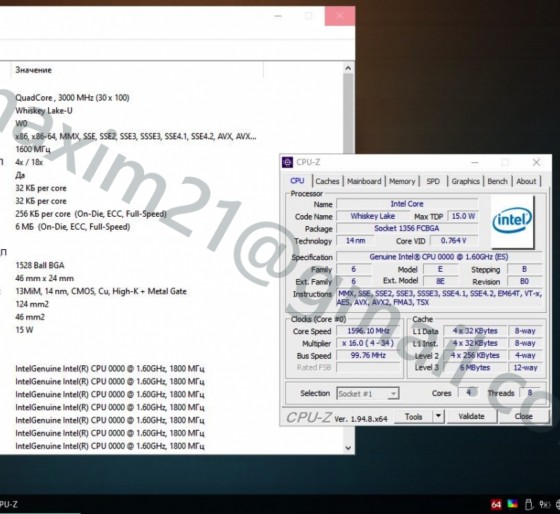
Task: Minimize the background report window
Action: (278, 16)
